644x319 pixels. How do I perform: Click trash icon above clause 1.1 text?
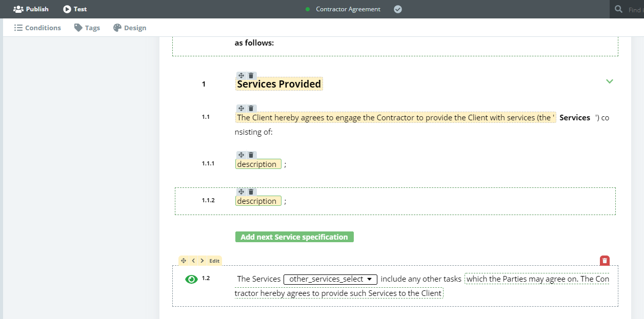tap(251, 109)
